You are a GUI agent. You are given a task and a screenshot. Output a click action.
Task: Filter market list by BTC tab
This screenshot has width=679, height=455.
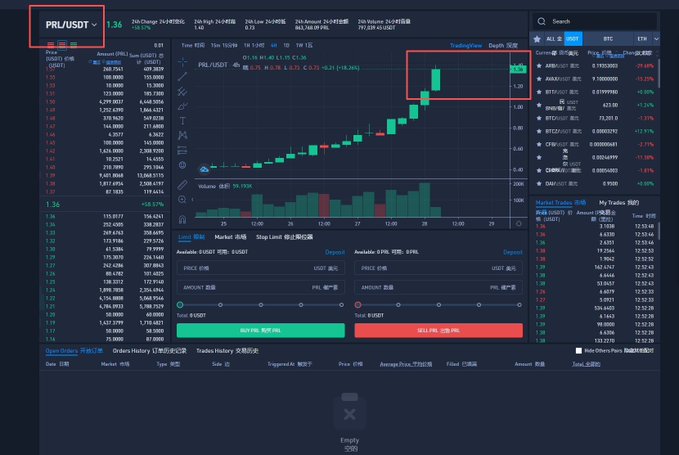[x=608, y=39]
